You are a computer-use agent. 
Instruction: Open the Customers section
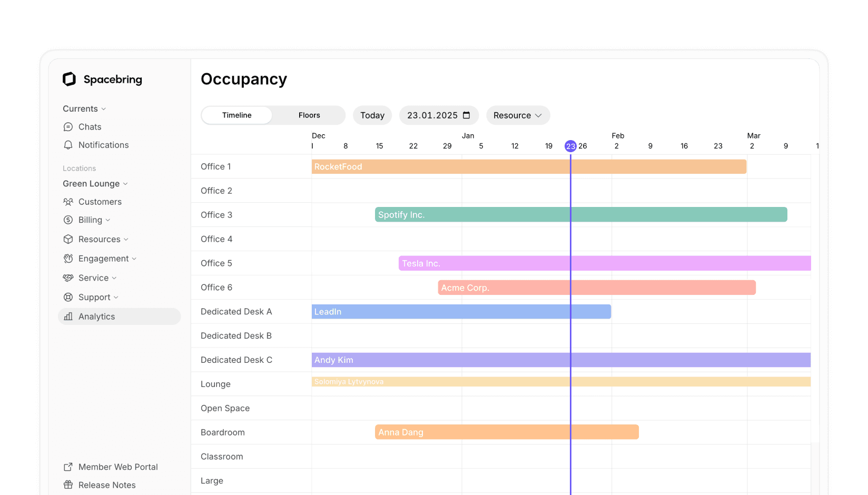100,202
